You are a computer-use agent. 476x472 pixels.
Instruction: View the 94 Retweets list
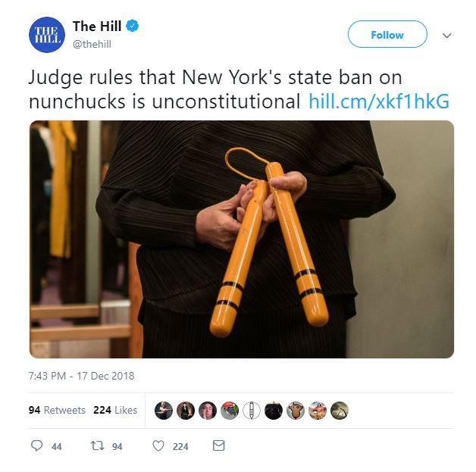click(x=57, y=410)
